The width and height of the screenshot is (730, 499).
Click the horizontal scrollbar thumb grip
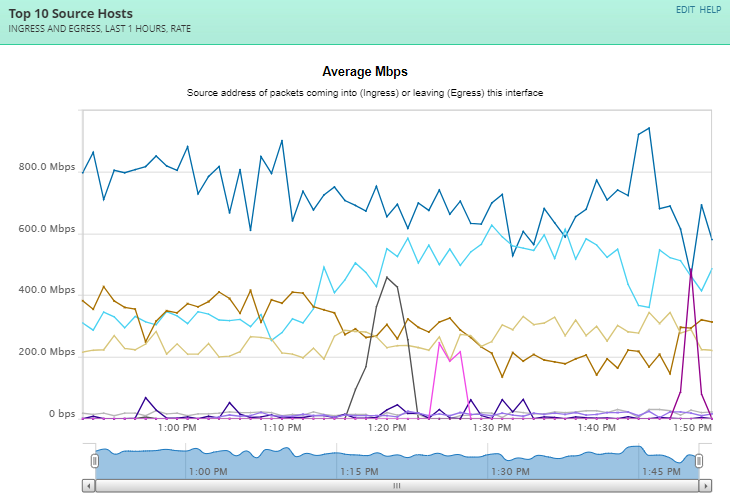[397, 486]
